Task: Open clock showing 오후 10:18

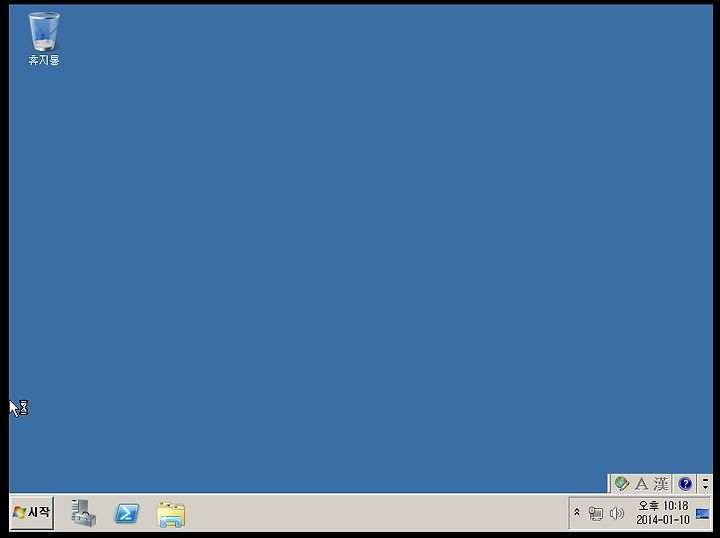Action: pos(663,513)
